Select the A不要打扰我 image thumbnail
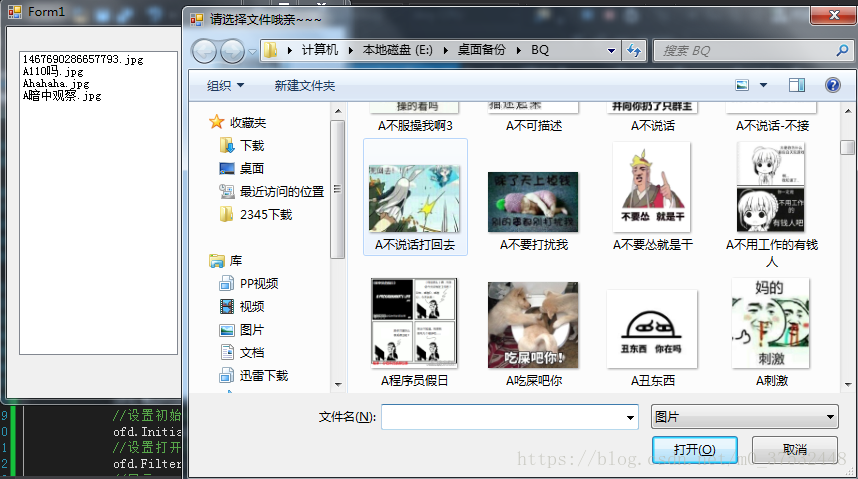Screen dimensions: 858x479 click(x=533, y=202)
